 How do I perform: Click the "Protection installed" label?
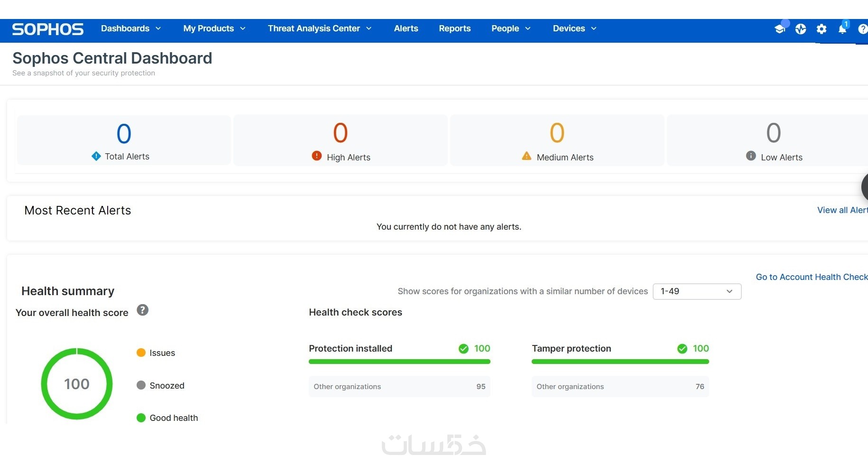click(351, 349)
